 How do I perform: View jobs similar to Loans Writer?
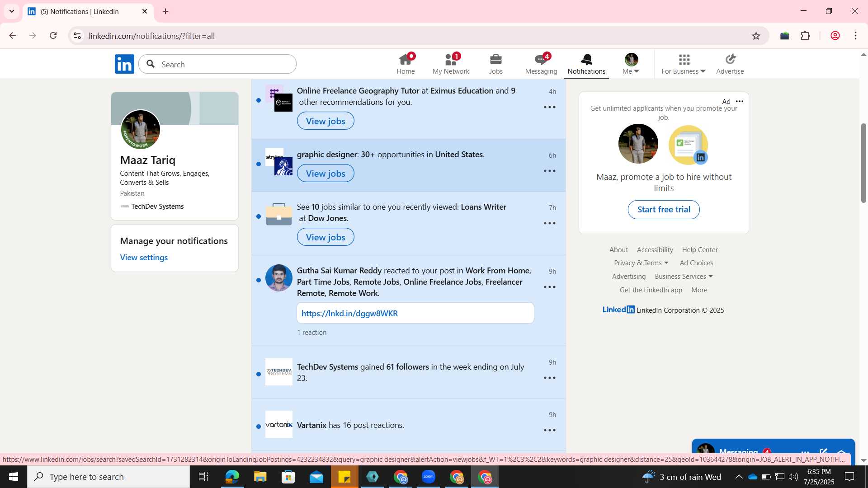[x=325, y=237]
